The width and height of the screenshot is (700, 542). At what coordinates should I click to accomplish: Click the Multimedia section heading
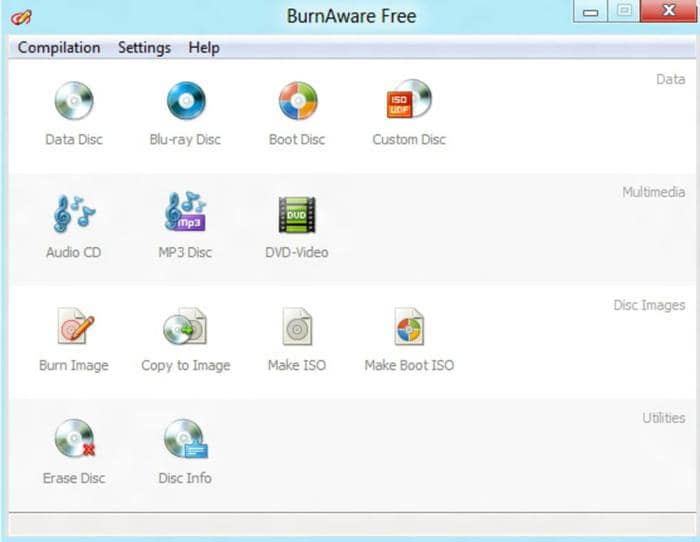click(654, 192)
